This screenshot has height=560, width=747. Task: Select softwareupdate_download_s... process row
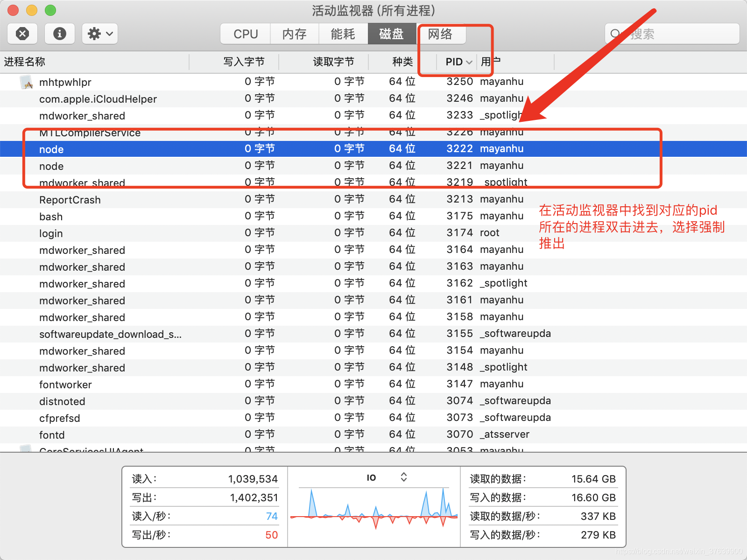373,334
